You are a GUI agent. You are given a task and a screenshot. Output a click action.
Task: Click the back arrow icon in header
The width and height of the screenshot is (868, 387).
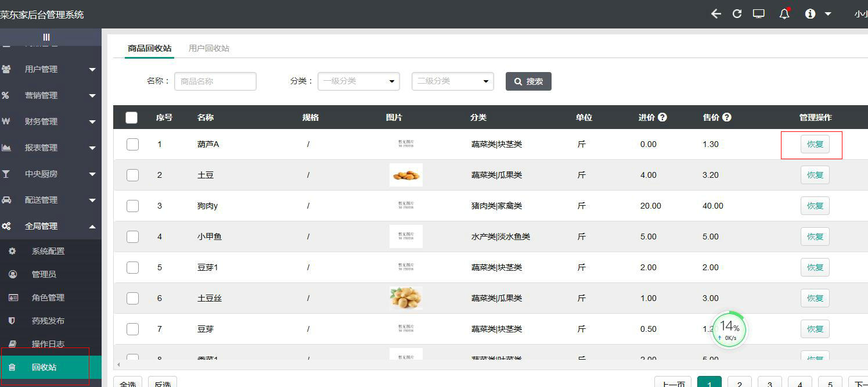coord(716,14)
